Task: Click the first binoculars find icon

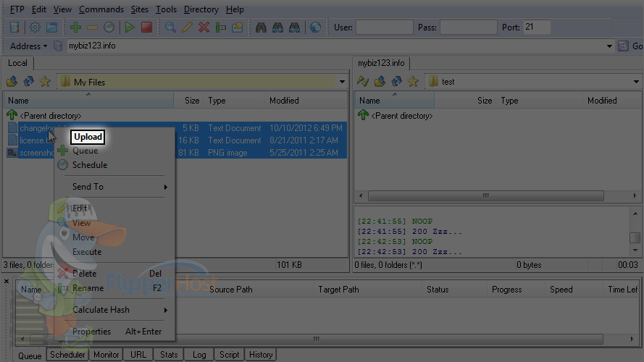Action: pyautogui.click(x=261, y=28)
